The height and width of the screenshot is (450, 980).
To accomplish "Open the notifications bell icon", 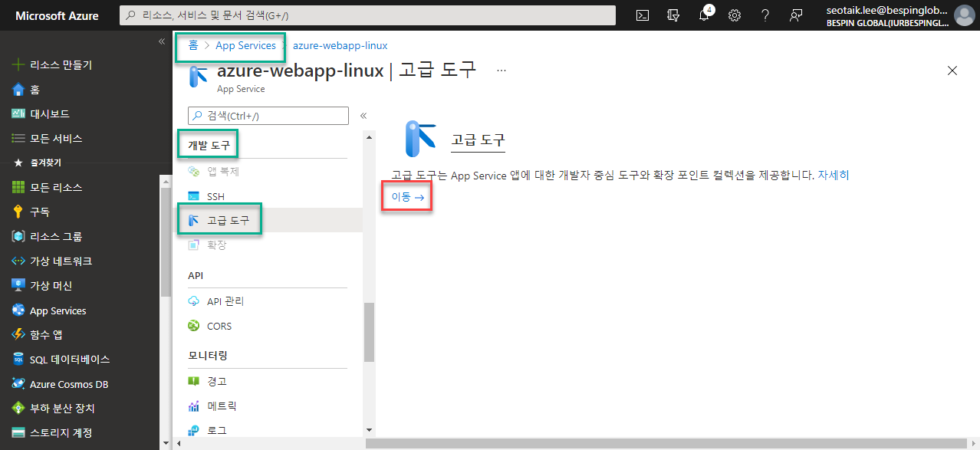I will (704, 15).
